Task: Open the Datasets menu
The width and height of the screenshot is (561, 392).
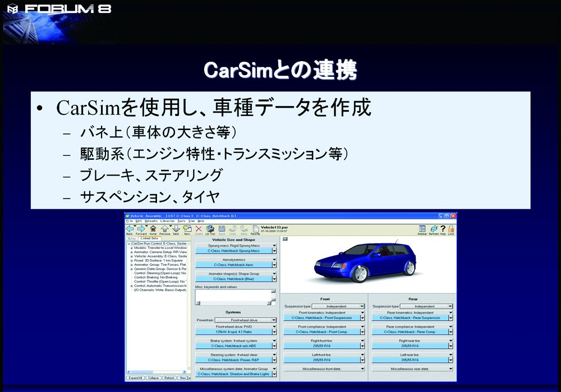Action: (151, 221)
